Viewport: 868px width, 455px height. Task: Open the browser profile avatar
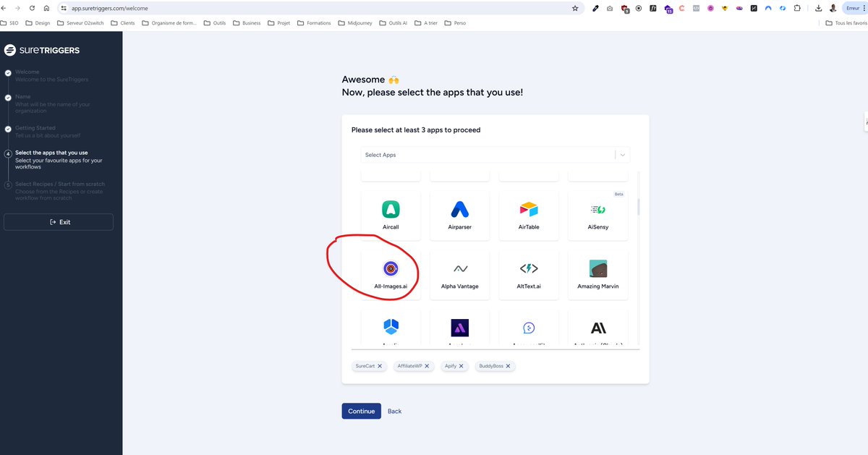pos(833,9)
